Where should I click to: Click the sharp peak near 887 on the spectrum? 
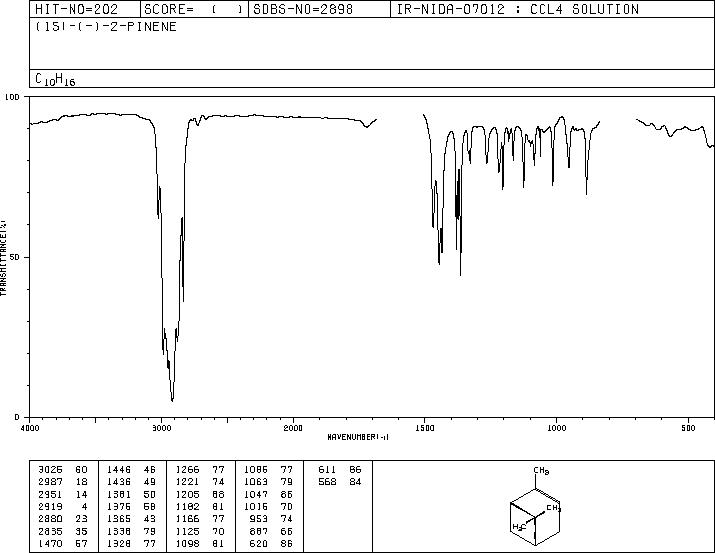[586, 194]
